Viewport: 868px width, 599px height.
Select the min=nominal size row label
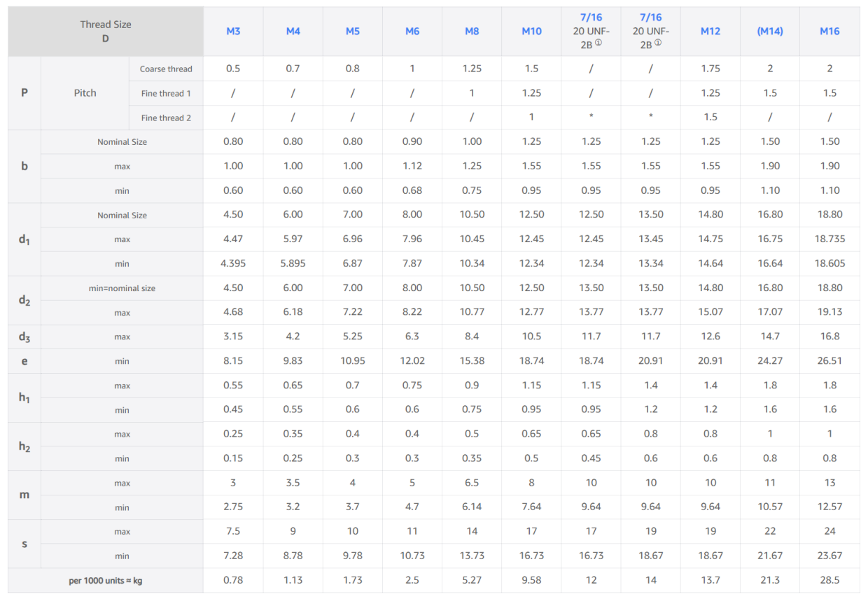click(122, 288)
